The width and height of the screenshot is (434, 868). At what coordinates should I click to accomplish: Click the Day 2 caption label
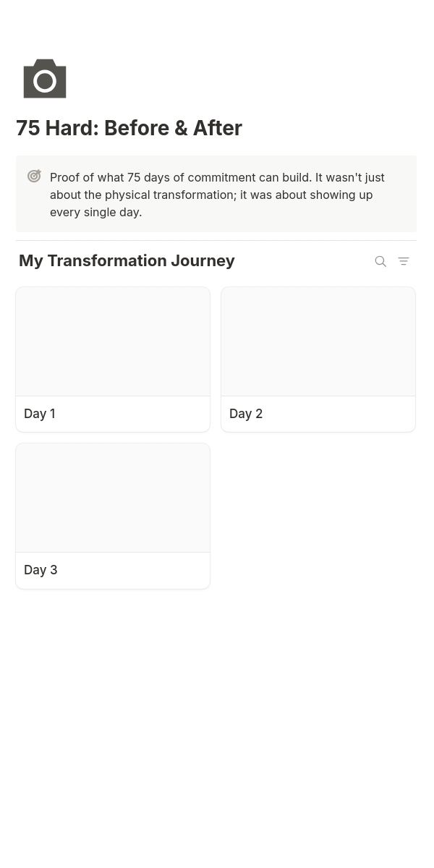tap(246, 413)
